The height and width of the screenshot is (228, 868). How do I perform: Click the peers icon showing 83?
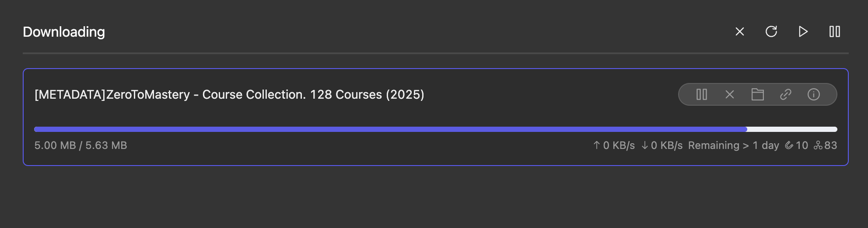[818, 145]
